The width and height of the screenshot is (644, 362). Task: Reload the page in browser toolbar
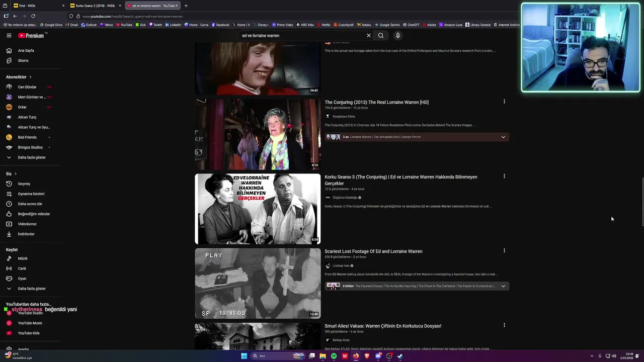click(33, 16)
